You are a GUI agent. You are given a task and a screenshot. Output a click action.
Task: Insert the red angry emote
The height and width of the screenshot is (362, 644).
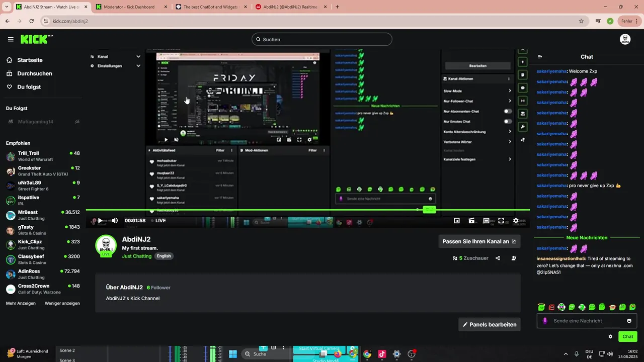(551, 307)
